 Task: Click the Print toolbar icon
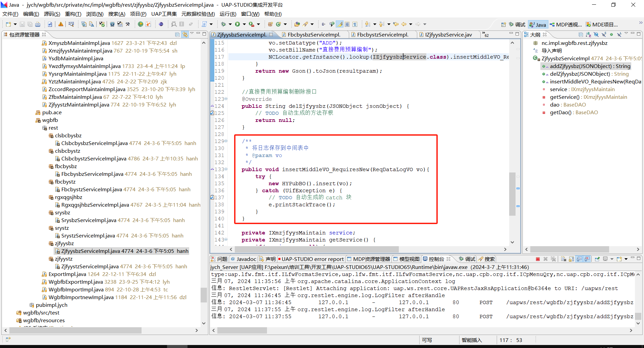click(38, 24)
